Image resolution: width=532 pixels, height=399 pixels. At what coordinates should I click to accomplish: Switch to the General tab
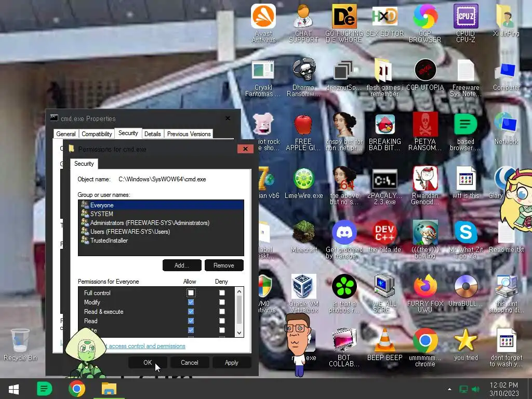coord(66,134)
